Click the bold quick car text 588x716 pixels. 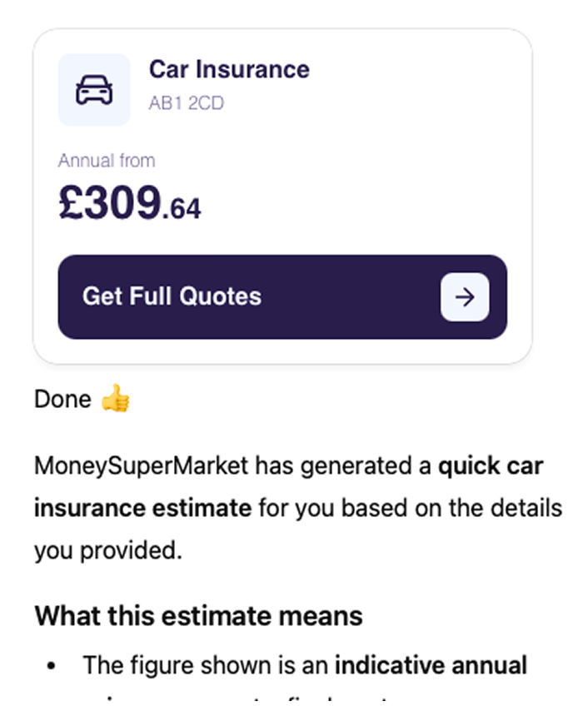point(491,465)
